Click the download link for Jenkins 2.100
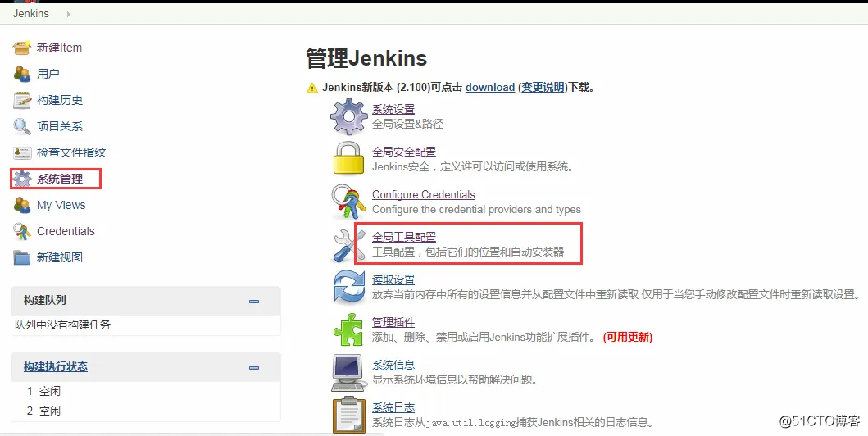Viewport: 868px width, 436px height. 490,88
